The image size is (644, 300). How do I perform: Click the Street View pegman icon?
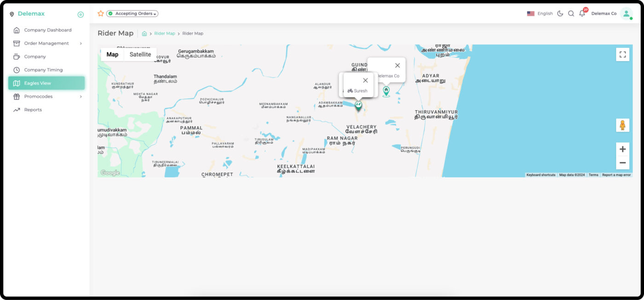pos(622,125)
